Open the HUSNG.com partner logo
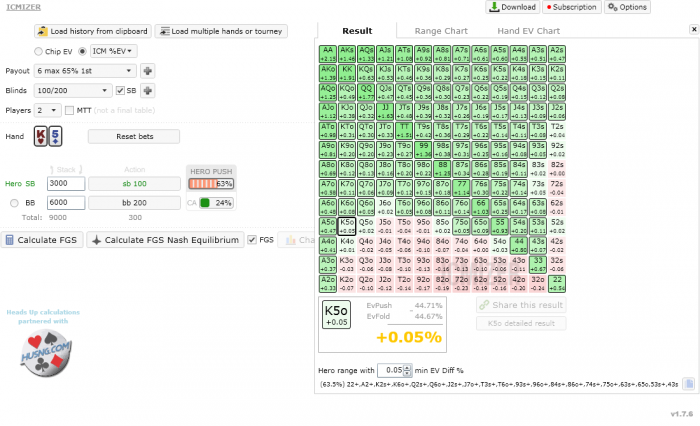 46,353
